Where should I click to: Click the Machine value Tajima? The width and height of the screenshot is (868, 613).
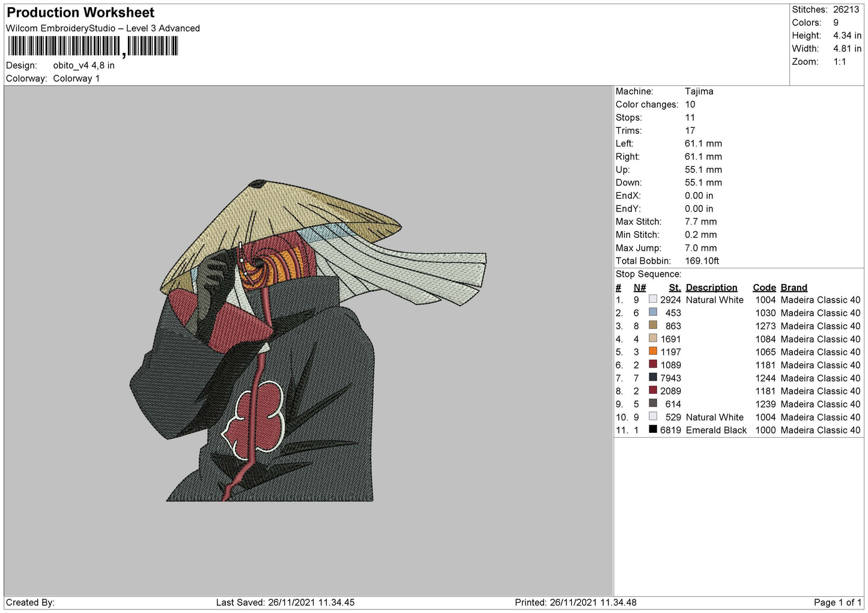tap(699, 91)
